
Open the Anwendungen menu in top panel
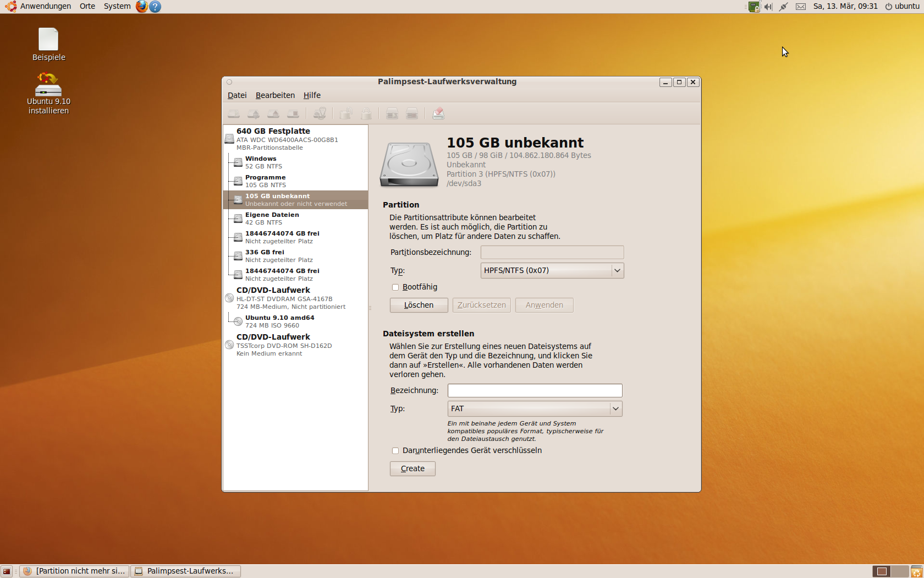pyautogui.click(x=46, y=7)
